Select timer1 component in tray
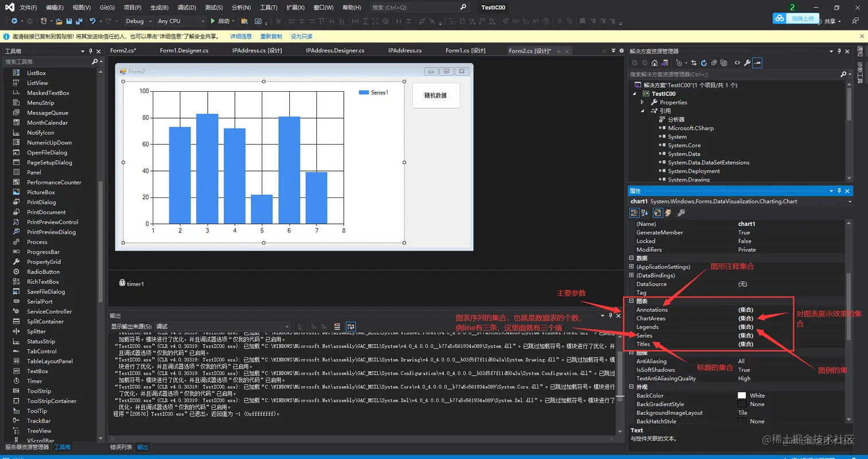The width and height of the screenshot is (868, 459). point(131,283)
